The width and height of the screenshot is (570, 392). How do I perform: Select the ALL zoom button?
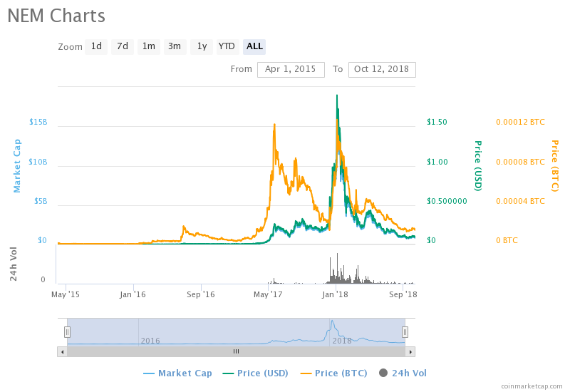(254, 47)
